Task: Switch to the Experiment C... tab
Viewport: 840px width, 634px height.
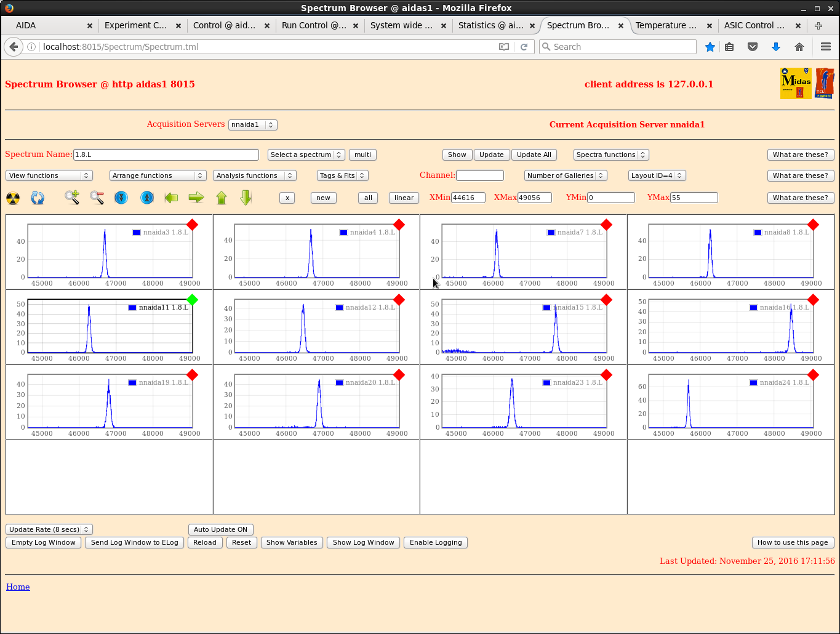Action: 142,26
